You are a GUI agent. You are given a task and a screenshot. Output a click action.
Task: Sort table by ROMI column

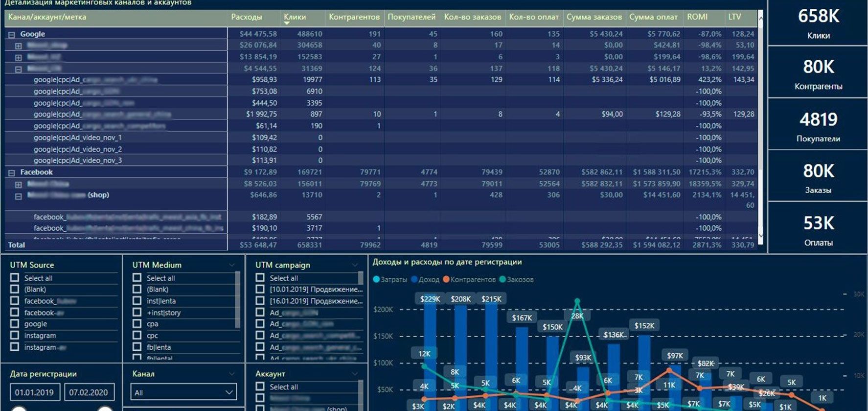click(x=697, y=17)
